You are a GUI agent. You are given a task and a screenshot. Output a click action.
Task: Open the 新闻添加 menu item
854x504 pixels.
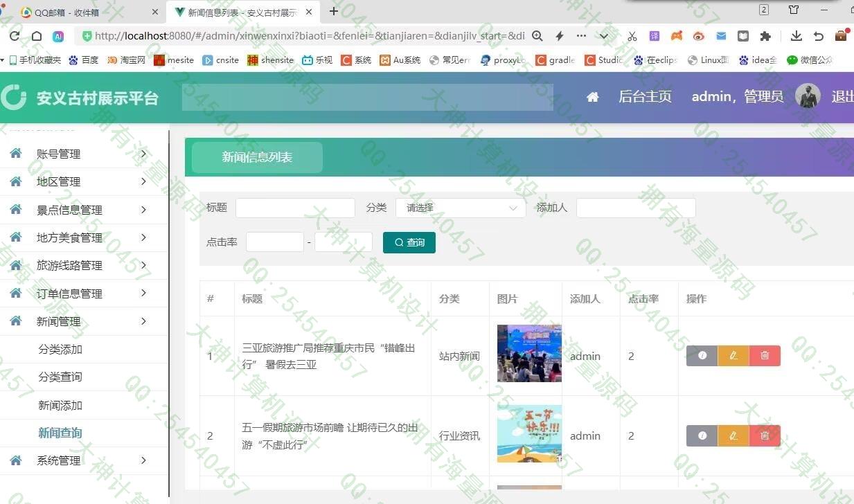click(60, 406)
